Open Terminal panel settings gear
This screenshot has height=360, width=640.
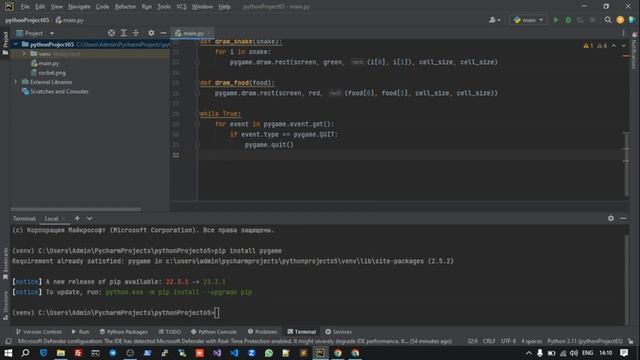[611, 218]
